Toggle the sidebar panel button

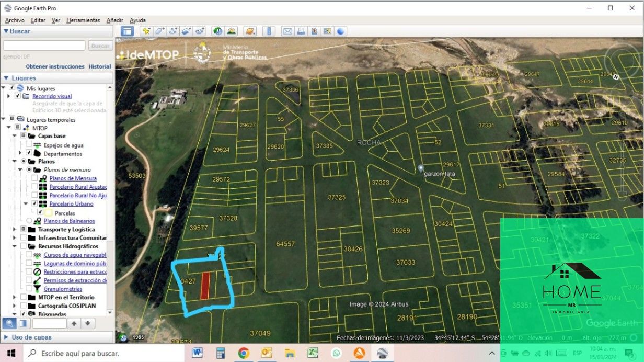click(127, 31)
